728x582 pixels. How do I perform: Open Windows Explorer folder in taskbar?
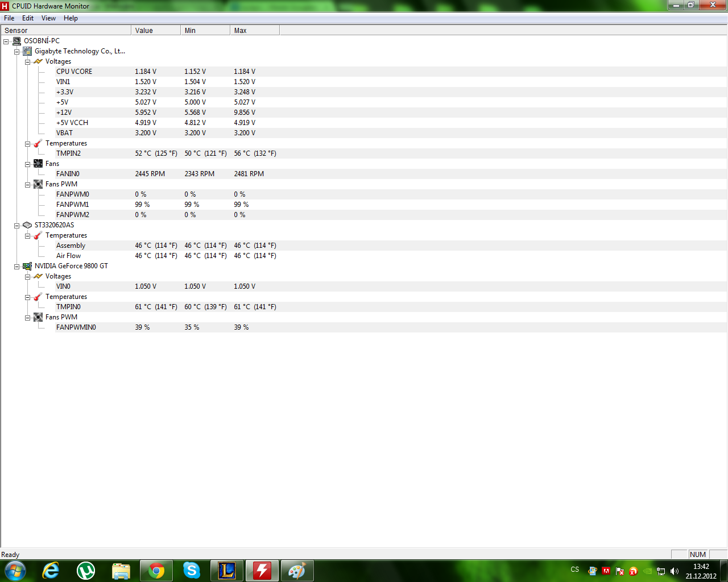click(x=121, y=571)
